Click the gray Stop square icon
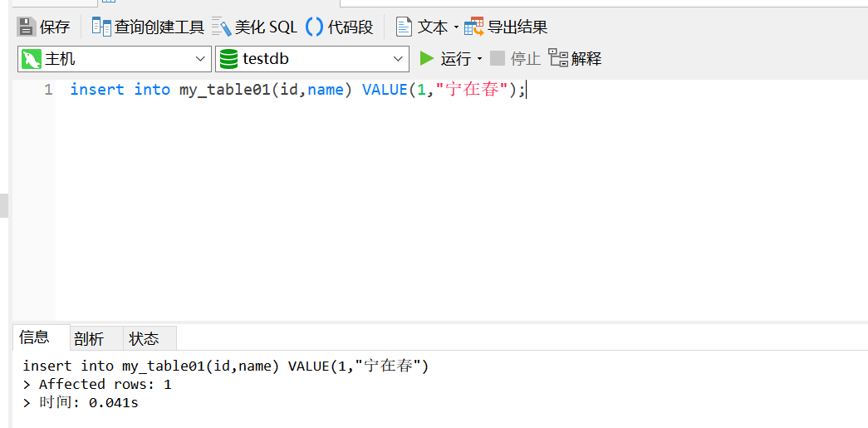Image resolution: width=868 pixels, height=428 pixels. coord(498,58)
